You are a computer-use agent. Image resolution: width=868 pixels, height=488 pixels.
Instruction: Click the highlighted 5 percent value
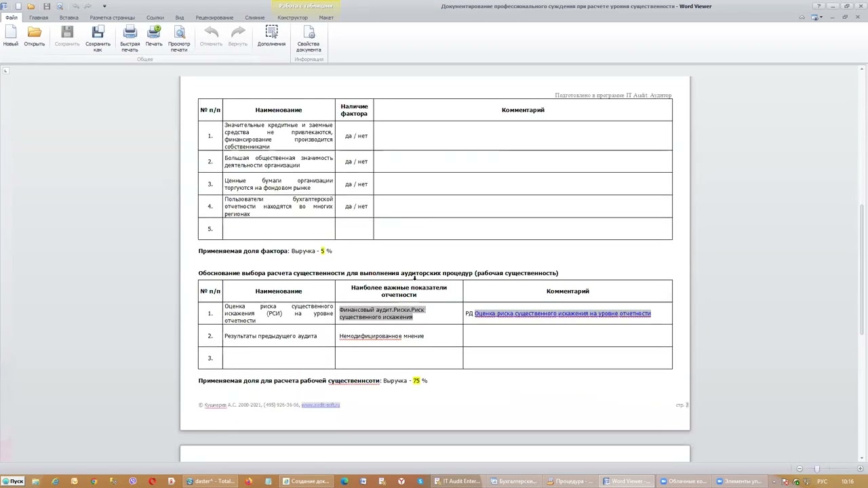click(x=323, y=251)
